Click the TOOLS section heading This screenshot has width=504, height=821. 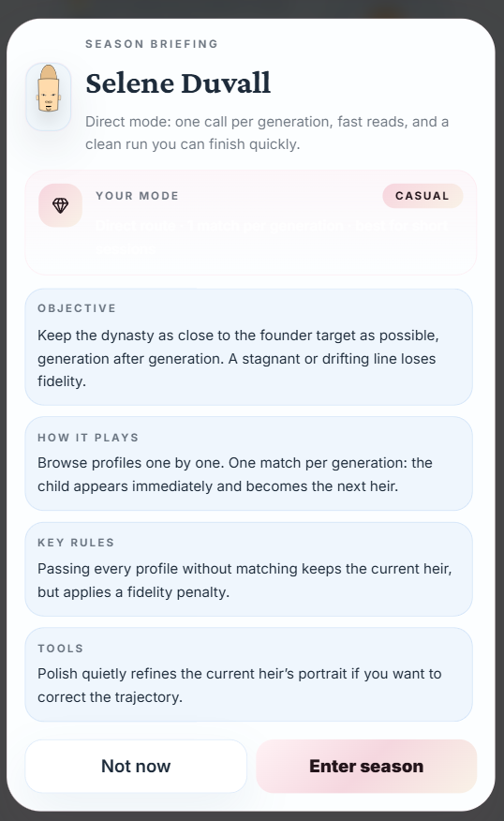[x=61, y=649]
